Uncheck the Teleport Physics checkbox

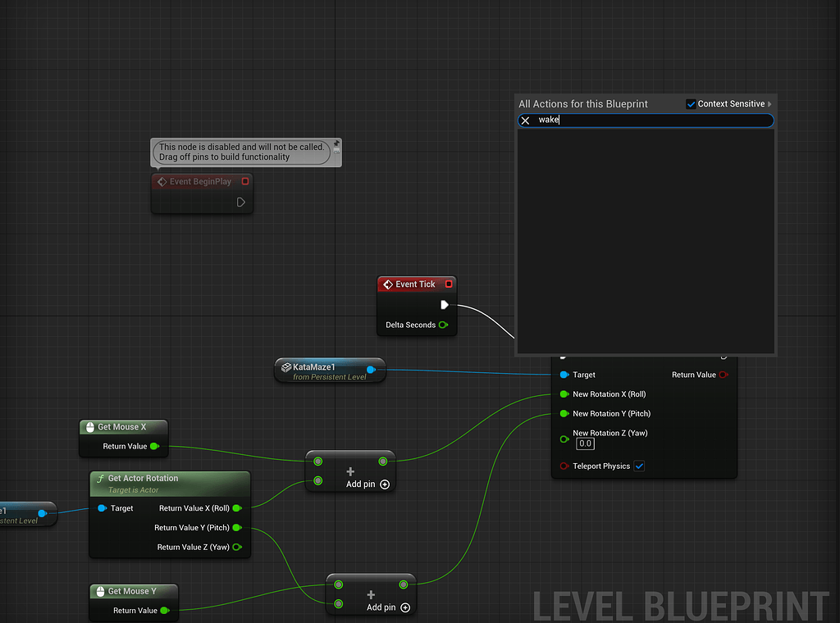(637, 465)
